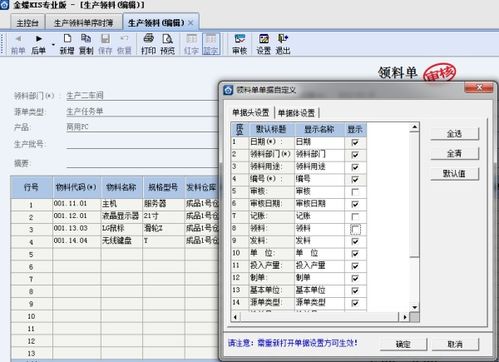Click list scroll-up arrow in dialog
The height and width of the screenshot is (362, 499).
point(414,127)
